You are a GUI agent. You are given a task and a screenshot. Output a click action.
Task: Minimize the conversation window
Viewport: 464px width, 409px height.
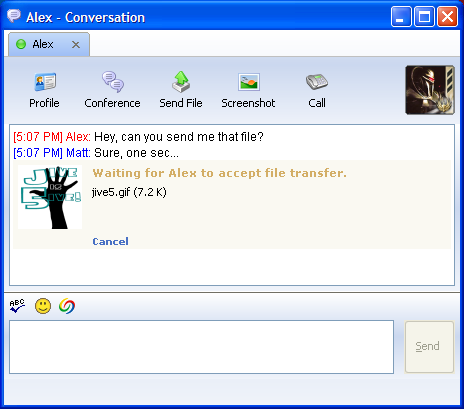click(x=401, y=16)
